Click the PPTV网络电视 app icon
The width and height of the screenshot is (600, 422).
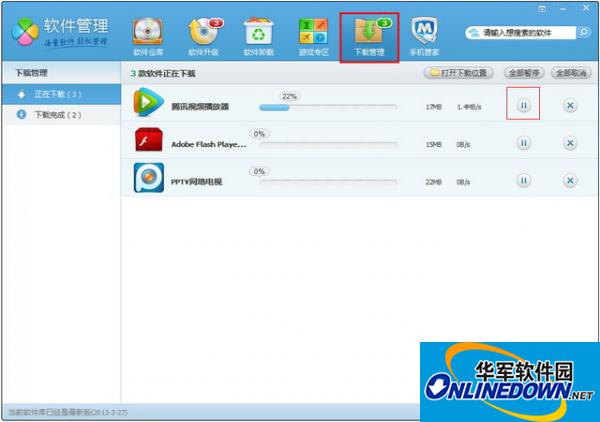pos(149,178)
